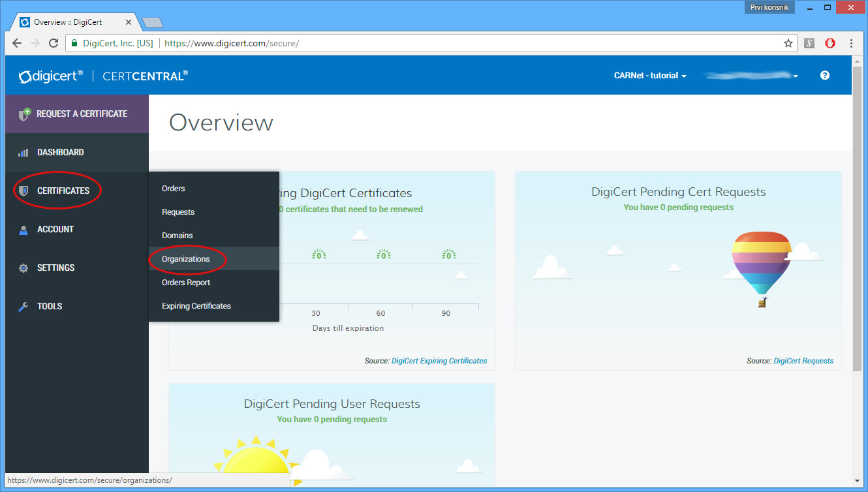
Task: Open the Tools sidebar menu
Action: 77,307
